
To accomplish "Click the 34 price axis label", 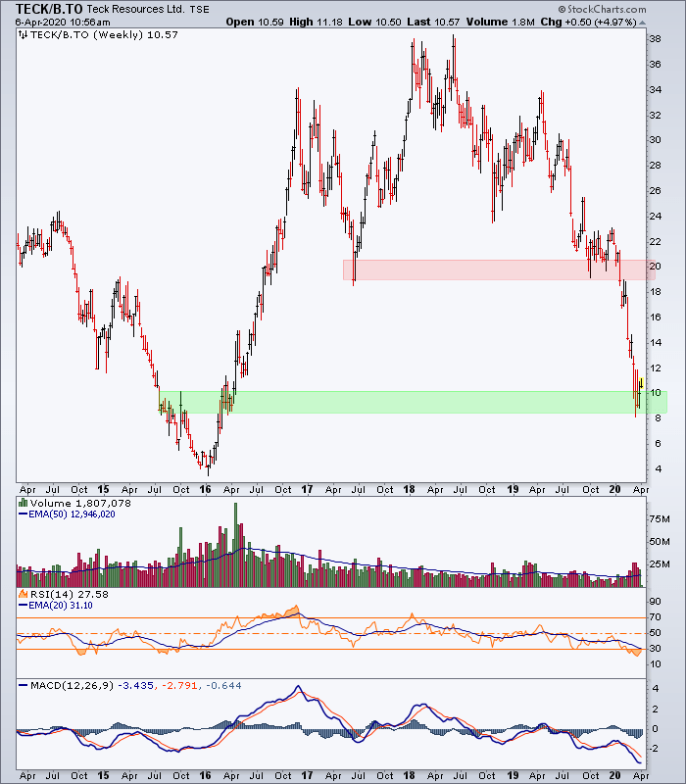I will pyautogui.click(x=655, y=90).
